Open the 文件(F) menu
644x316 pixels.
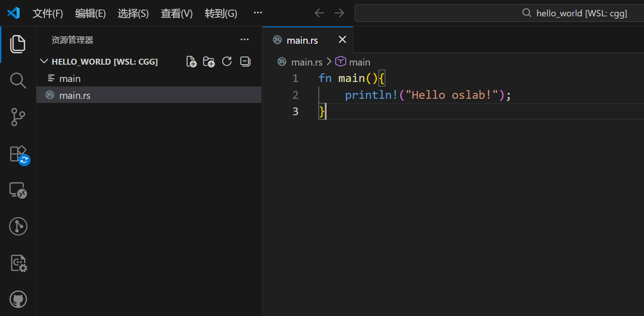tap(47, 13)
